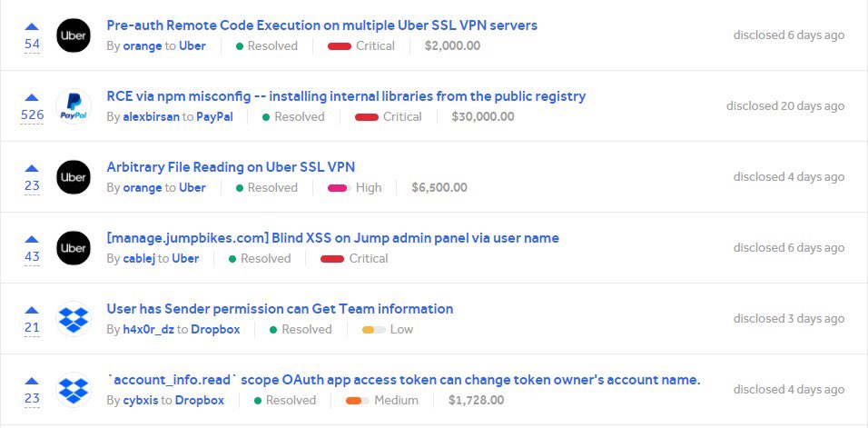868x428 pixels.
Task: View reporter alexbirsan profile
Action: [x=151, y=117]
